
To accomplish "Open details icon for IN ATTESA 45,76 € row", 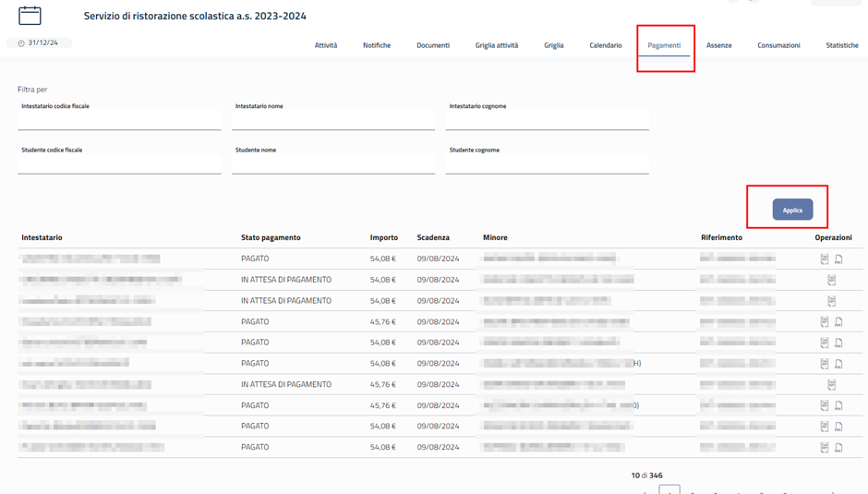I will click(831, 385).
